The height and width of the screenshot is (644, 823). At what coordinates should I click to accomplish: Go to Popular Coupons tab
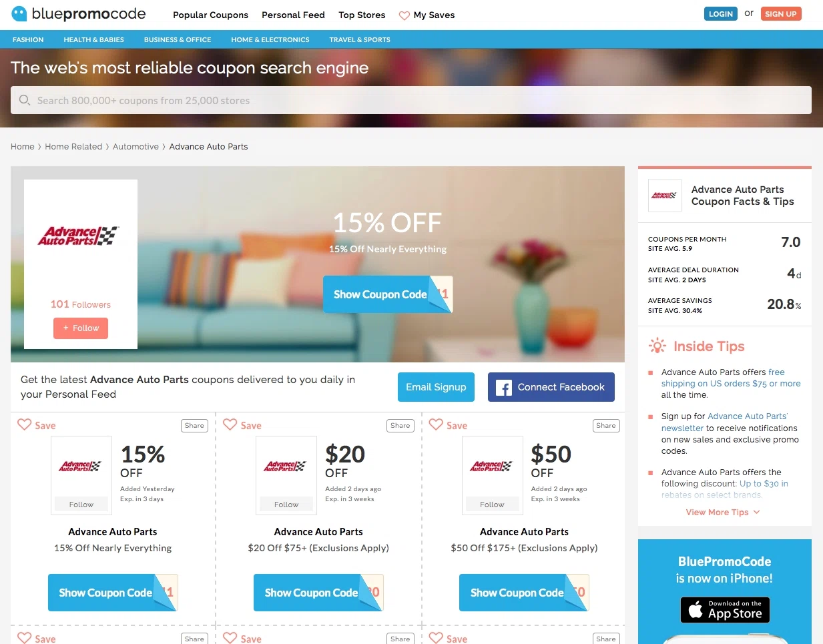coord(210,15)
